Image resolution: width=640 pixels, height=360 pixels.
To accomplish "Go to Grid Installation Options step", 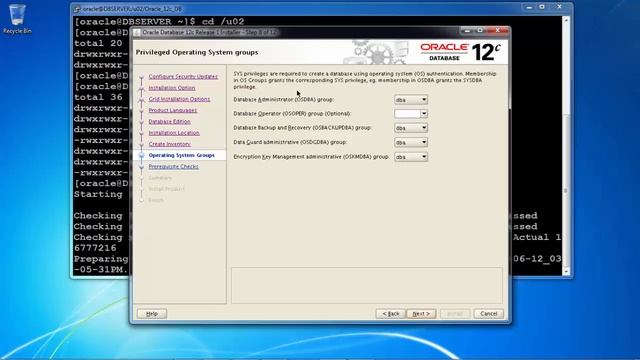I will 179,99.
